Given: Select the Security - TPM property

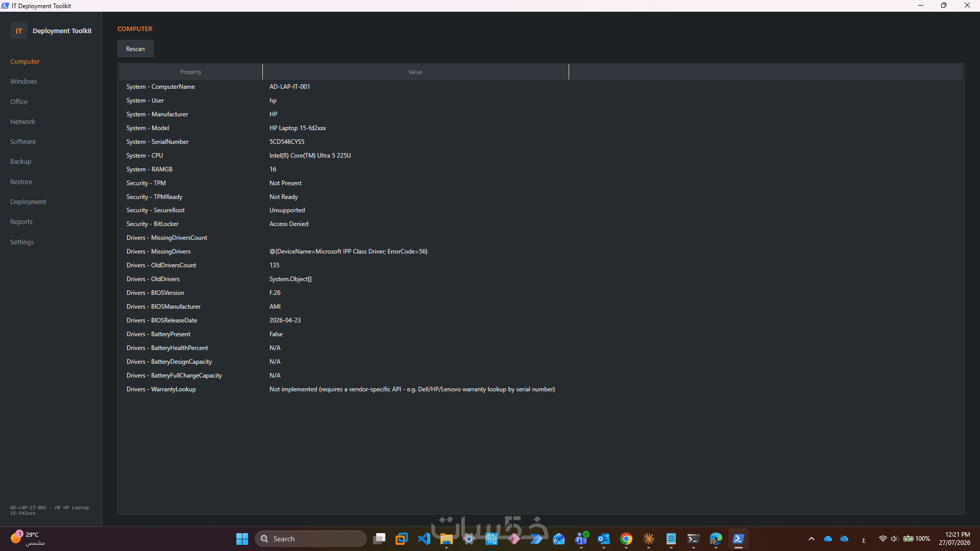Looking at the screenshot, I should (x=146, y=183).
